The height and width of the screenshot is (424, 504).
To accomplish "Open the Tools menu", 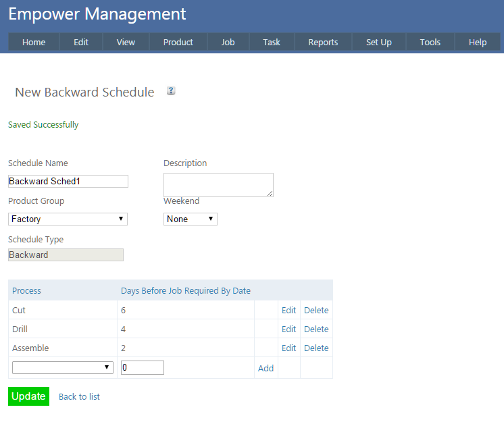I will 430,42.
